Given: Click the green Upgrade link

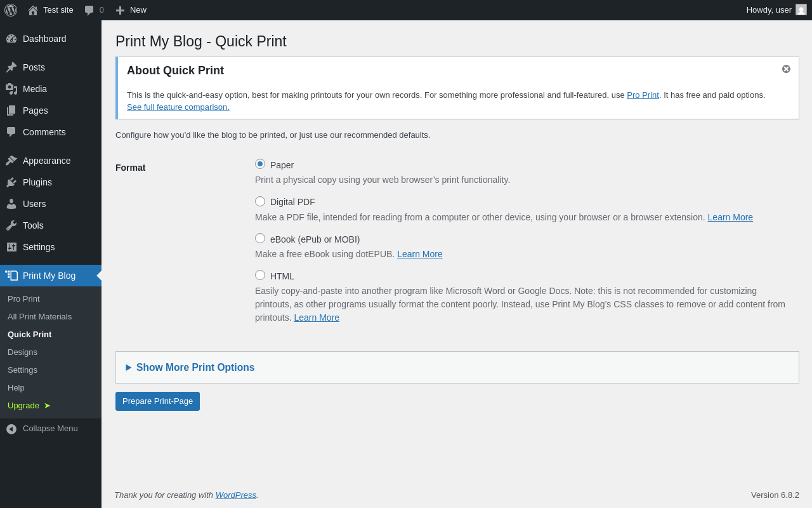Looking at the screenshot, I should (x=29, y=405).
